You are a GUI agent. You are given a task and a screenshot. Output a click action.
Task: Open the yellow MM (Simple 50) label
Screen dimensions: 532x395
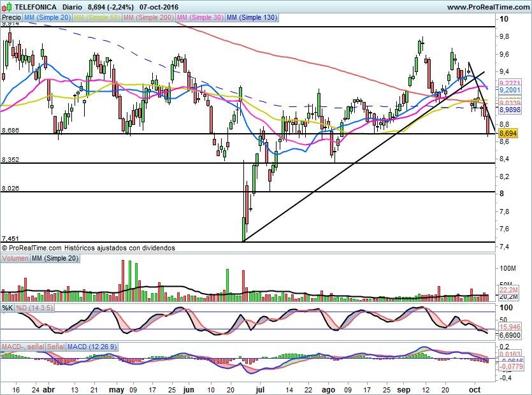pyautogui.click(x=97, y=17)
